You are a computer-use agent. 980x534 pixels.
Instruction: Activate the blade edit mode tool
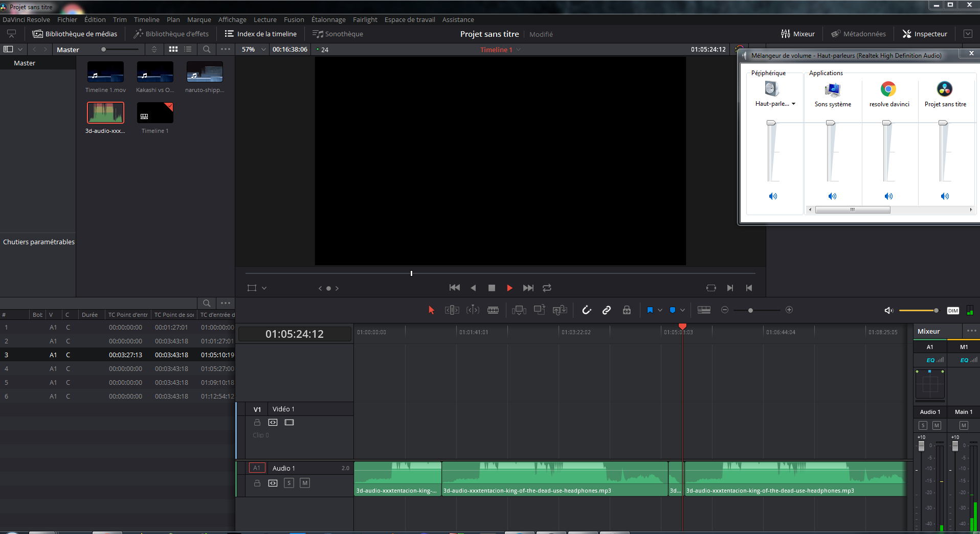click(x=493, y=310)
